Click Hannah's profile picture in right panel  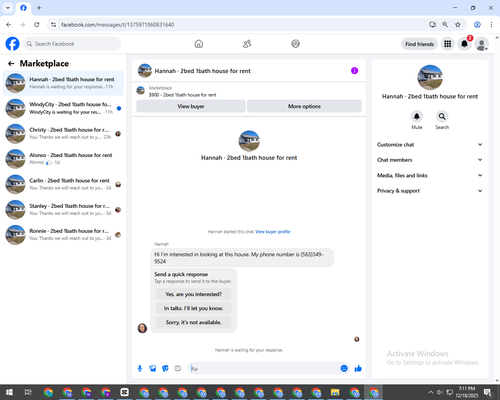[430, 77]
